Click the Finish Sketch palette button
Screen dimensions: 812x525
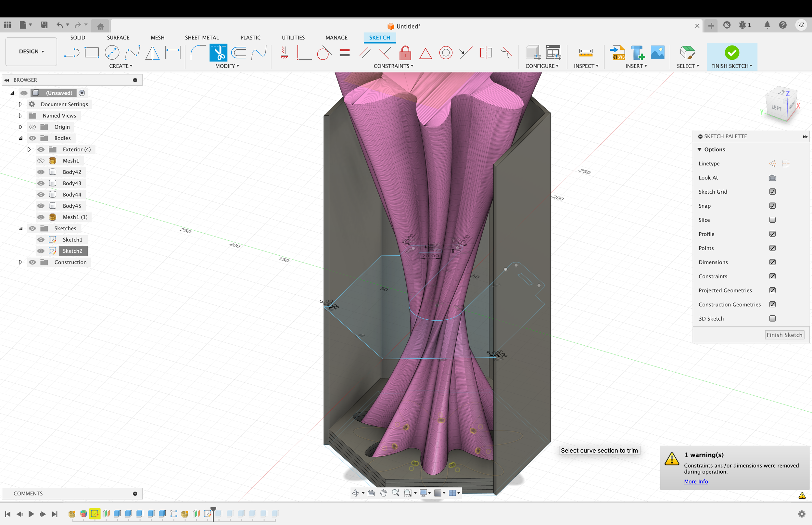coord(784,335)
